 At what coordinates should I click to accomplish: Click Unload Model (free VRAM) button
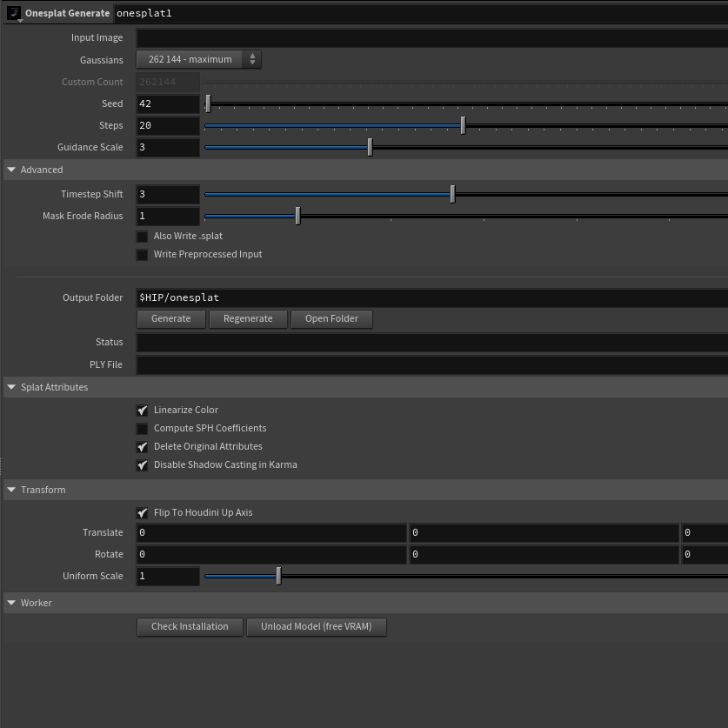[x=317, y=627]
